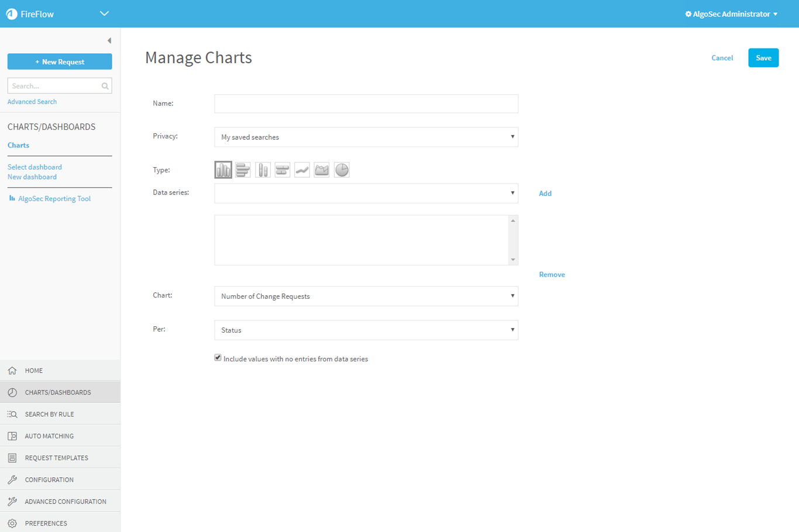The height and width of the screenshot is (532, 799).
Task: Select the horizontal bar chart type
Action: [243, 170]
